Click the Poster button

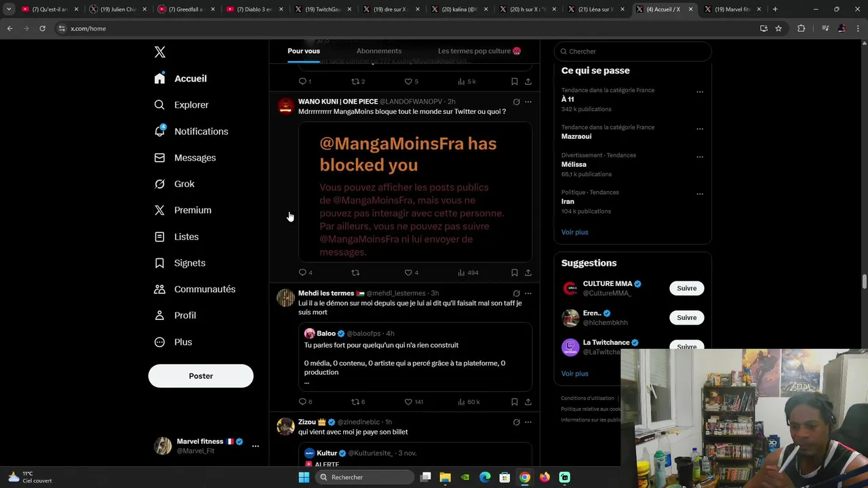pos(201,376)
